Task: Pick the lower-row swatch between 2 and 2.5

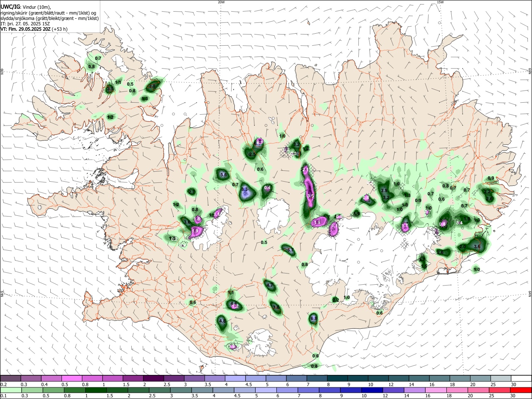Action: (138, 390)
